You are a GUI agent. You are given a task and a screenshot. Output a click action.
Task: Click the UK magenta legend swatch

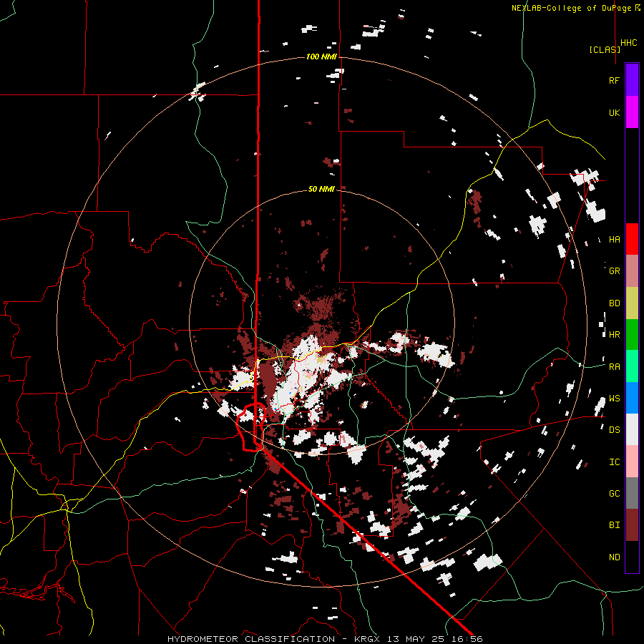[x=632, y=112]
